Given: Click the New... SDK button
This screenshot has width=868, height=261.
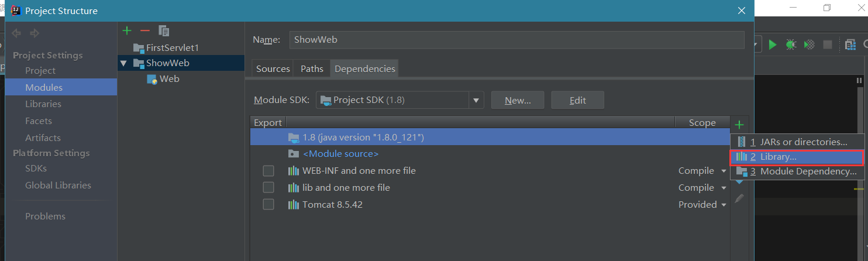Looking at the screenshot, I should click(x=518, y=100).
